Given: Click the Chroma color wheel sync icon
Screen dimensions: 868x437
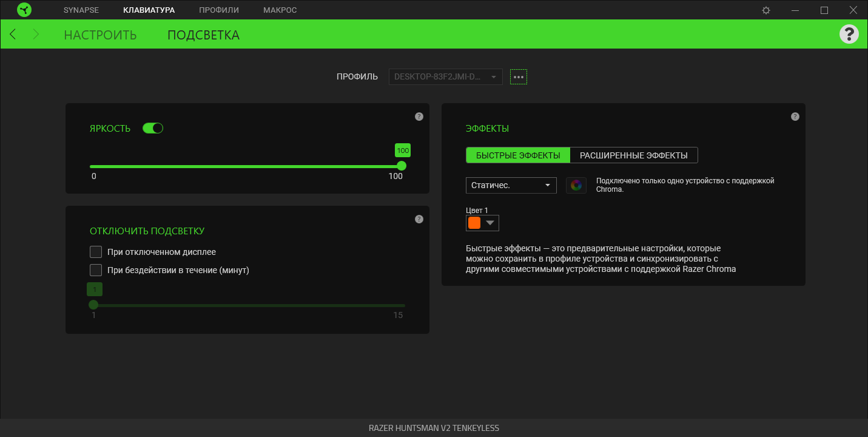Looking at the screenshot, I should tap(576, 185).
